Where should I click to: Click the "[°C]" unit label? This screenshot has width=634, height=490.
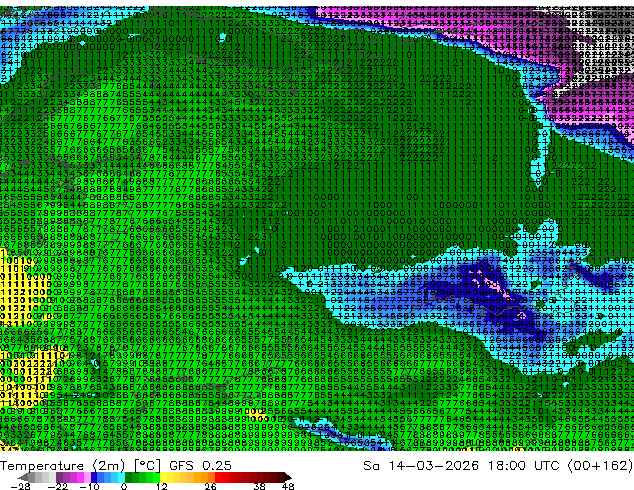tap(147, 466)
